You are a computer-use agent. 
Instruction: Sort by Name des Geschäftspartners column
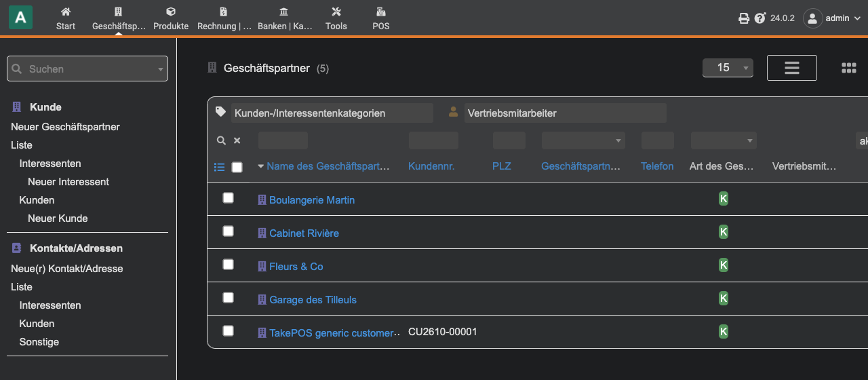tap(328, 166)
